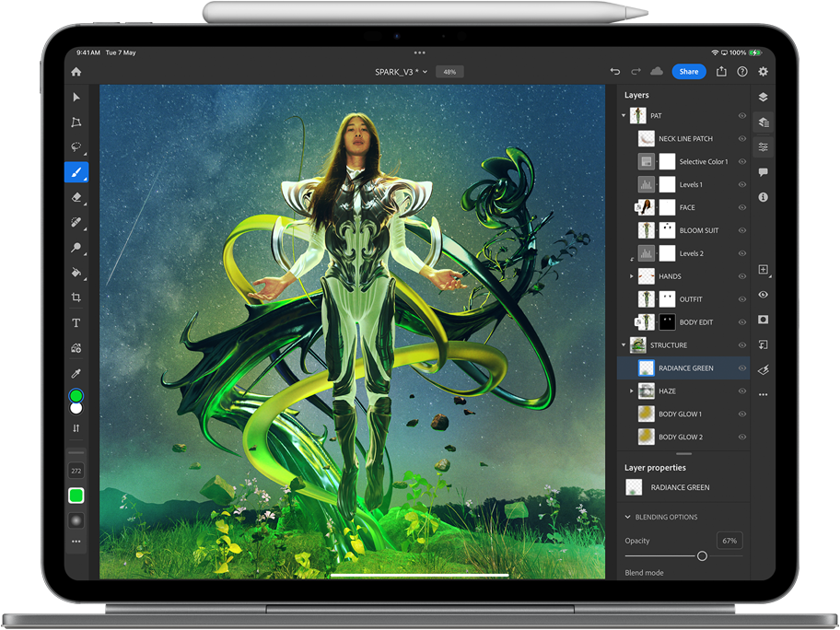This screenshot has width=840, height=630.
Task: Collapse the Blending Options section
Action: tap(628, 518)
